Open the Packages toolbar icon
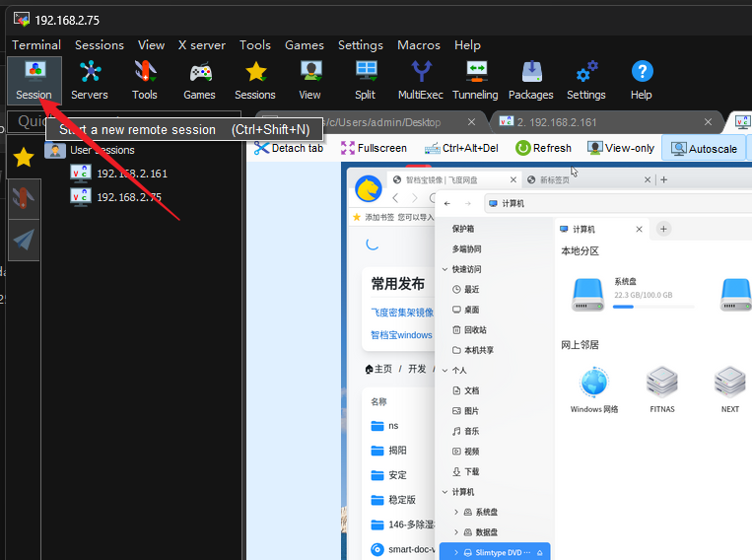752x560 pixels. [x=531, y=80]
